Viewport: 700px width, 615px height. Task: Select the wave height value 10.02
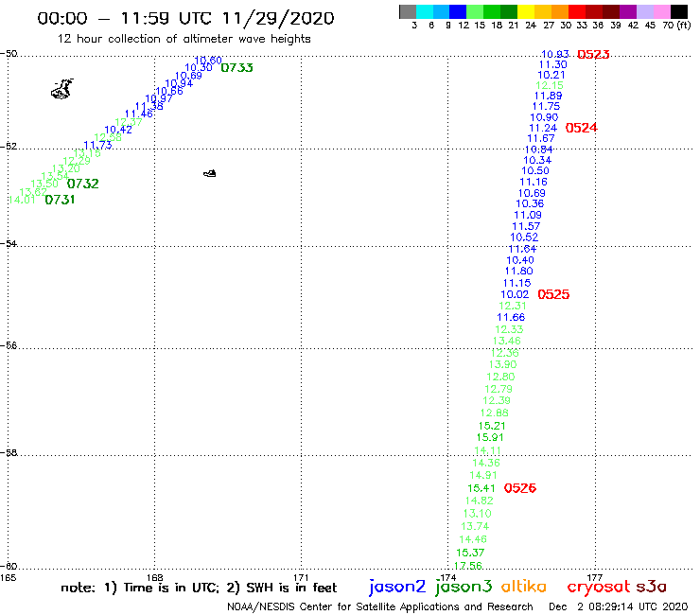[x=515, y=295]
